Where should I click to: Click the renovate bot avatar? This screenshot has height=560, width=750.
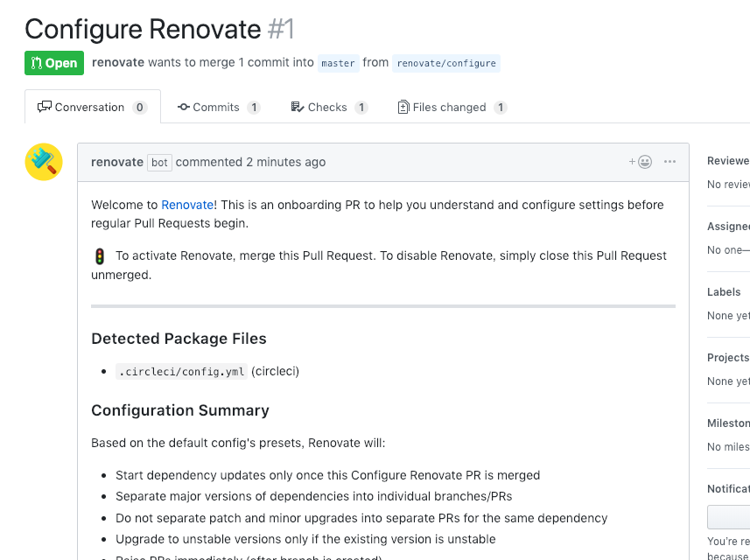click(44, 162)
